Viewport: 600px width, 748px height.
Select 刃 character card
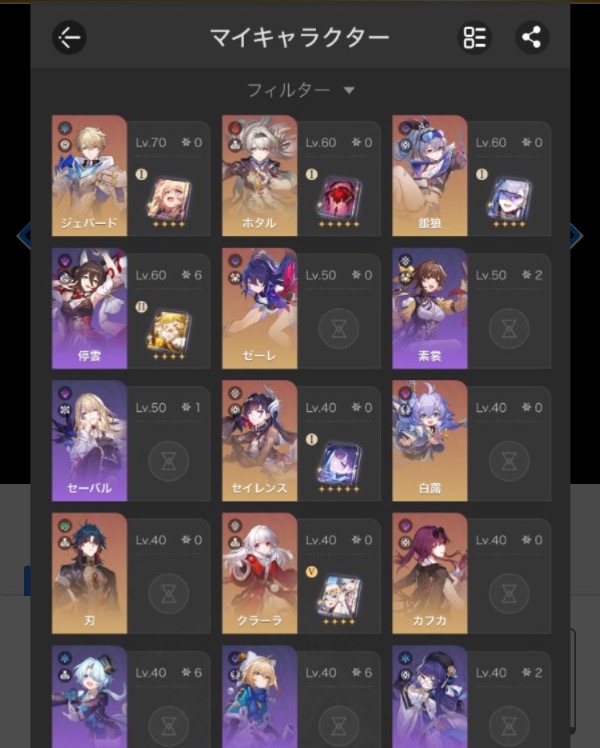coord(131,573)
